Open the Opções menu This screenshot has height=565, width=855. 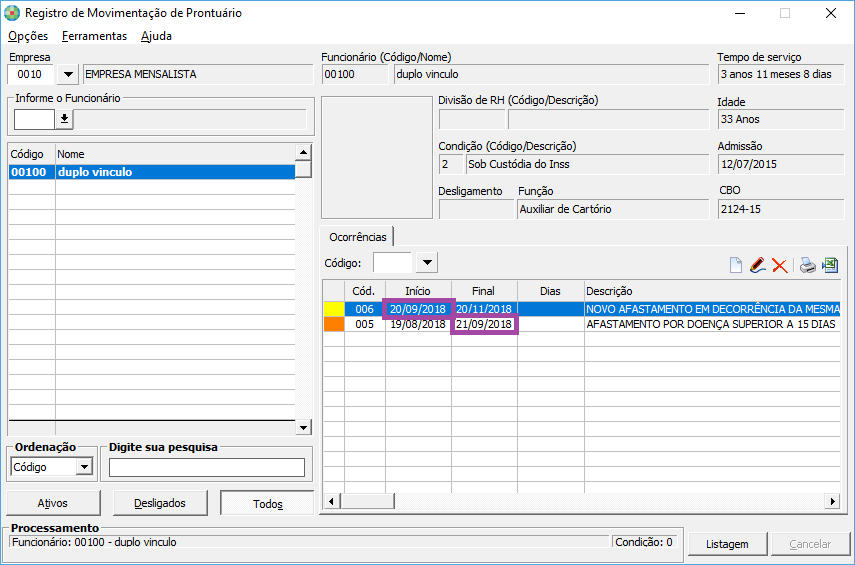28,36
